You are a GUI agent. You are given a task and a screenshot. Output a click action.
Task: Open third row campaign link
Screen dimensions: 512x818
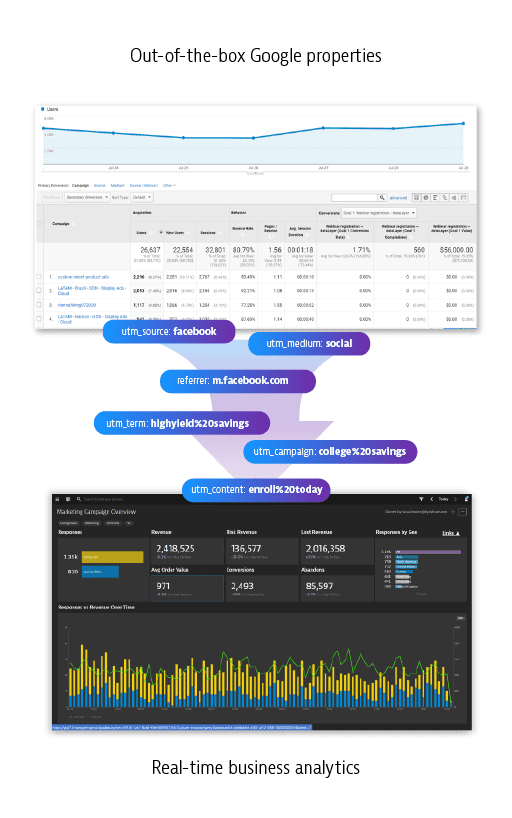tap(77, 305)
